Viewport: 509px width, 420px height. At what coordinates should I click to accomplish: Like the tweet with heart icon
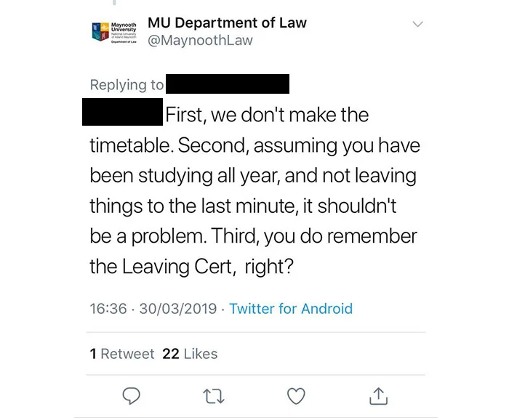[296, 396]
